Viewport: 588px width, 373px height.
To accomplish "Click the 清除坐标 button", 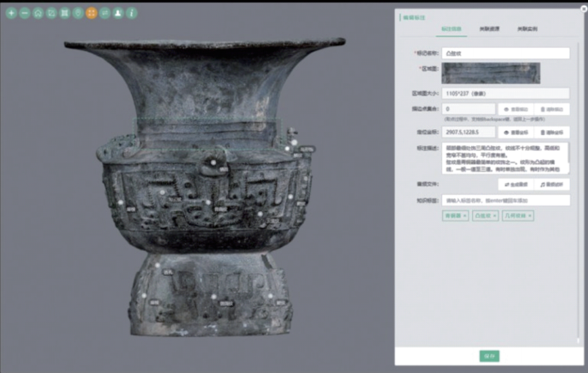I will coord(551,132).
